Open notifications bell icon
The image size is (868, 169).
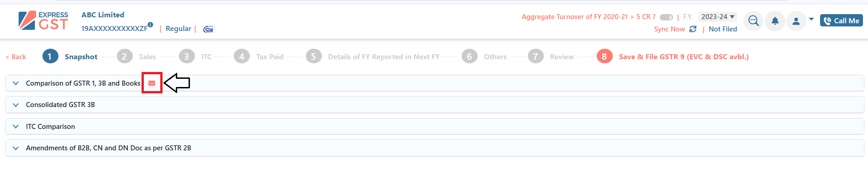tap(775, 21)
